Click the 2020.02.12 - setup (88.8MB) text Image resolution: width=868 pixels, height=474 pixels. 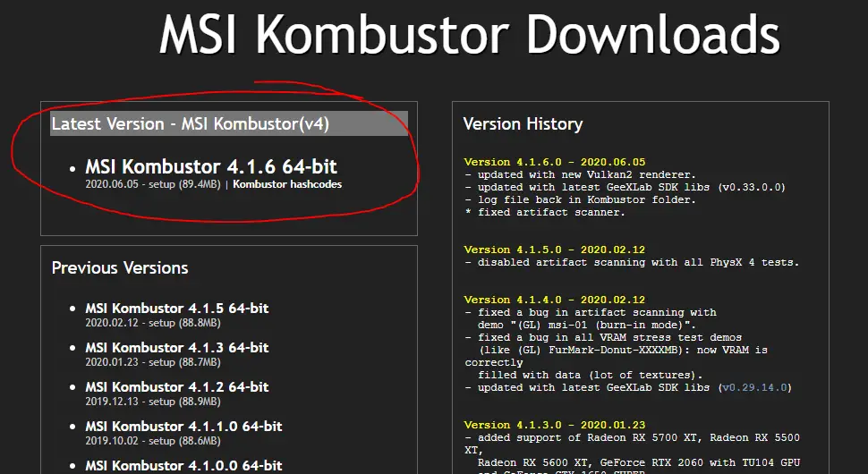click(x=153, y=323)
